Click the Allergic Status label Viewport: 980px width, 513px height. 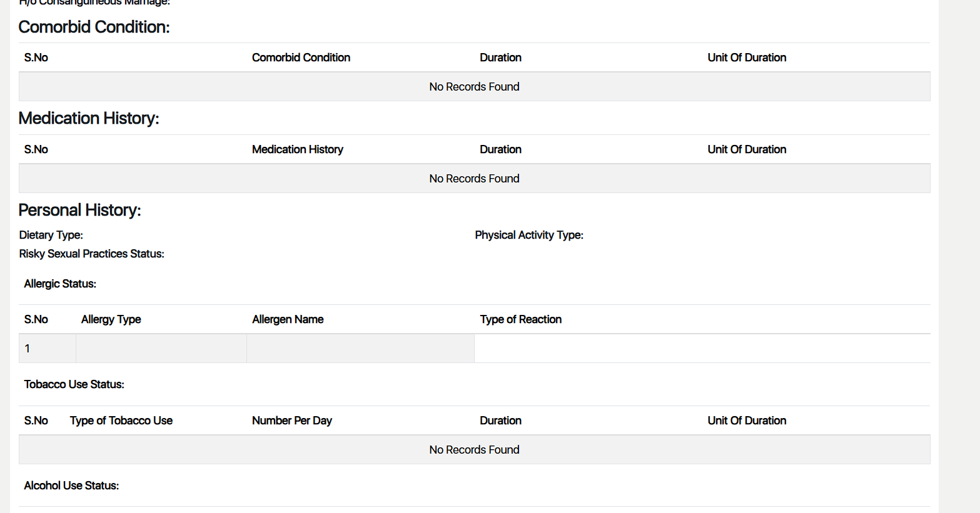click(60, 284)
